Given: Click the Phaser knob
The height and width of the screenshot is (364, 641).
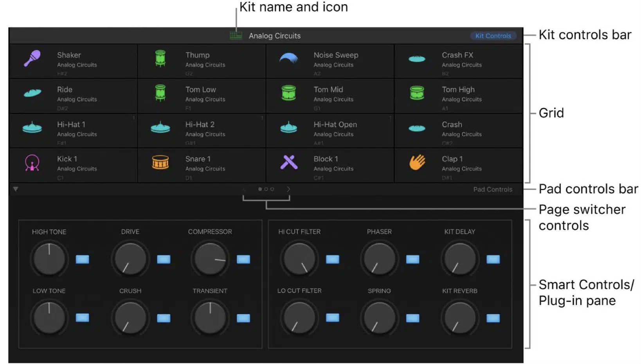Looking at the screenshot, I should [x=380, y=259].
